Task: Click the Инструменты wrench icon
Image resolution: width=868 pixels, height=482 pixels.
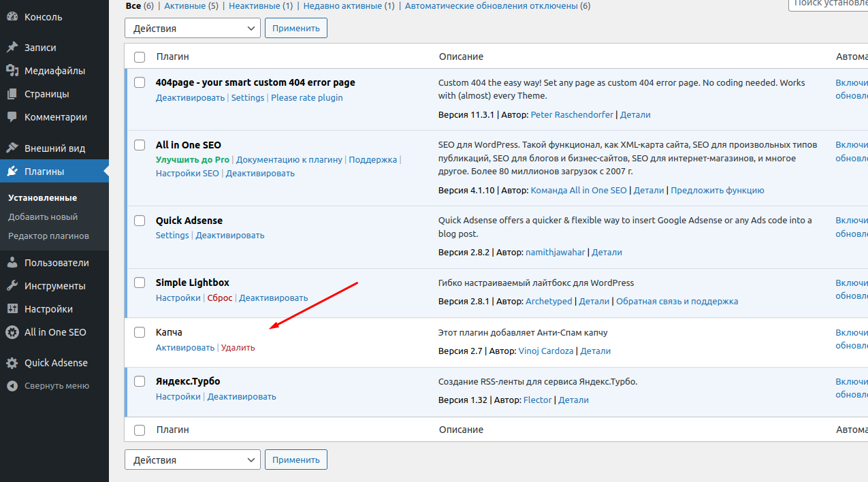Action: pos(12,286)
